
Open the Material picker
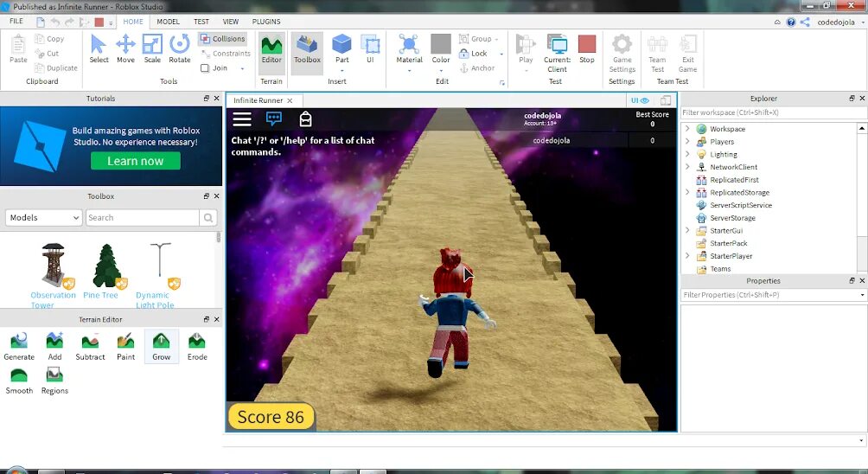[409, 48]
